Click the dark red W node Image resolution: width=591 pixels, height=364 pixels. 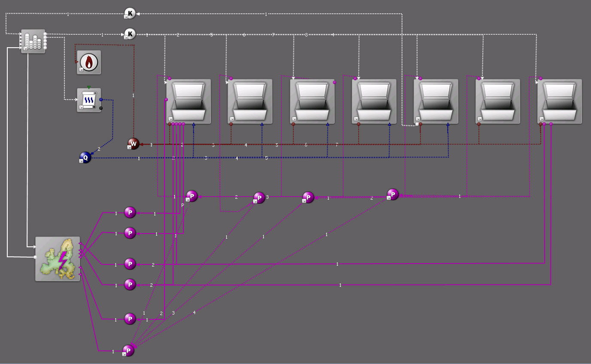[x=134, y=144]
